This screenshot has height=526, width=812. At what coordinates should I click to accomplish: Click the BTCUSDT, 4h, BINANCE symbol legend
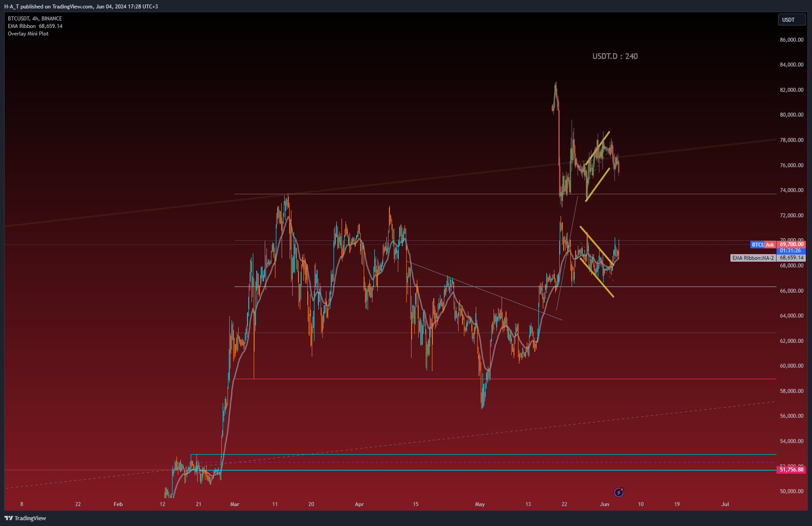point(35,19)
